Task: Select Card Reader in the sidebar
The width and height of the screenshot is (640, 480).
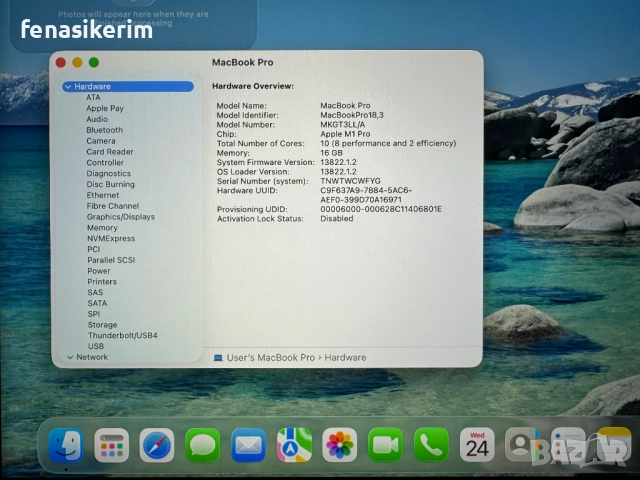Action: point(110,151)
